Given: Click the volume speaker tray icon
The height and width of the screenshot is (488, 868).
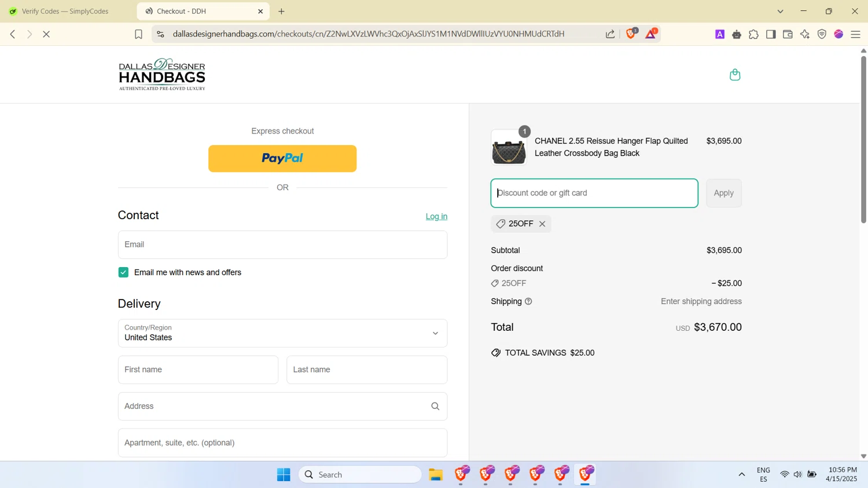Looking at the screenshot, I should point(797,475).
